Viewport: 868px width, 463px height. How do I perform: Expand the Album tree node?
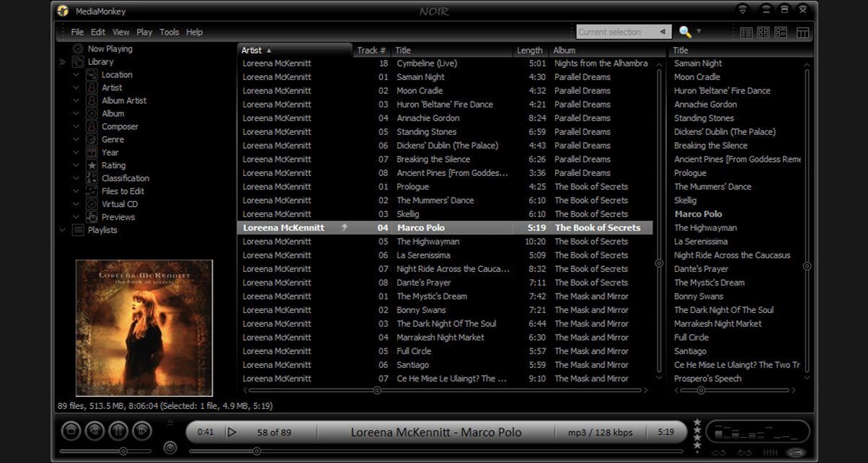tap(76, 114)
